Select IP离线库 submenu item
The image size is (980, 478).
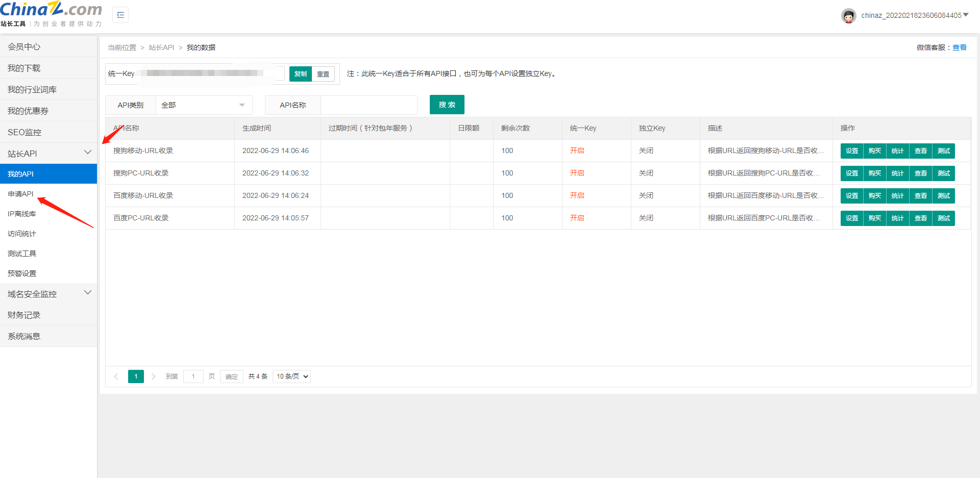[48, 214]
